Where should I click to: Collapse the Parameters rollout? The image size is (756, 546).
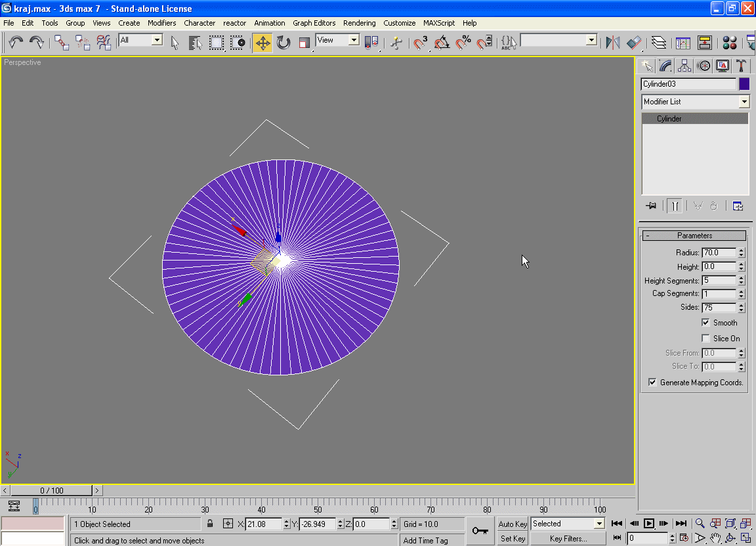694,236
